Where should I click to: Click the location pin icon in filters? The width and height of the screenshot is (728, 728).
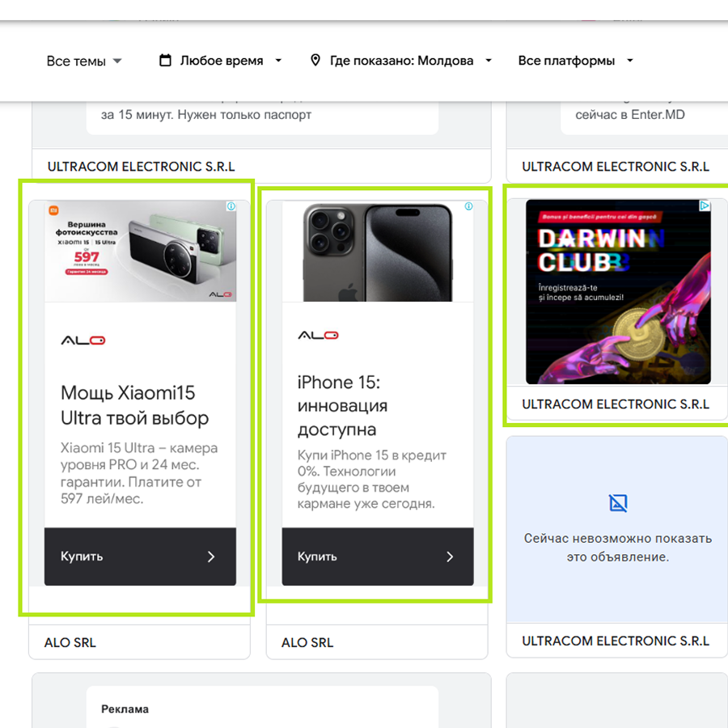(315, 61)
